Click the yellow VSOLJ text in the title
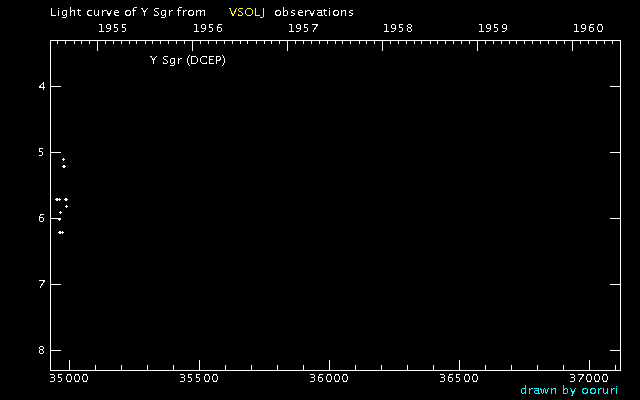 click(246, 12)
